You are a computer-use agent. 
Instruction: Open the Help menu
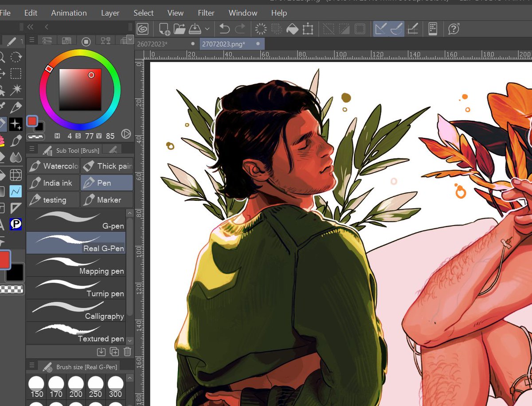(x=279, y=13)
